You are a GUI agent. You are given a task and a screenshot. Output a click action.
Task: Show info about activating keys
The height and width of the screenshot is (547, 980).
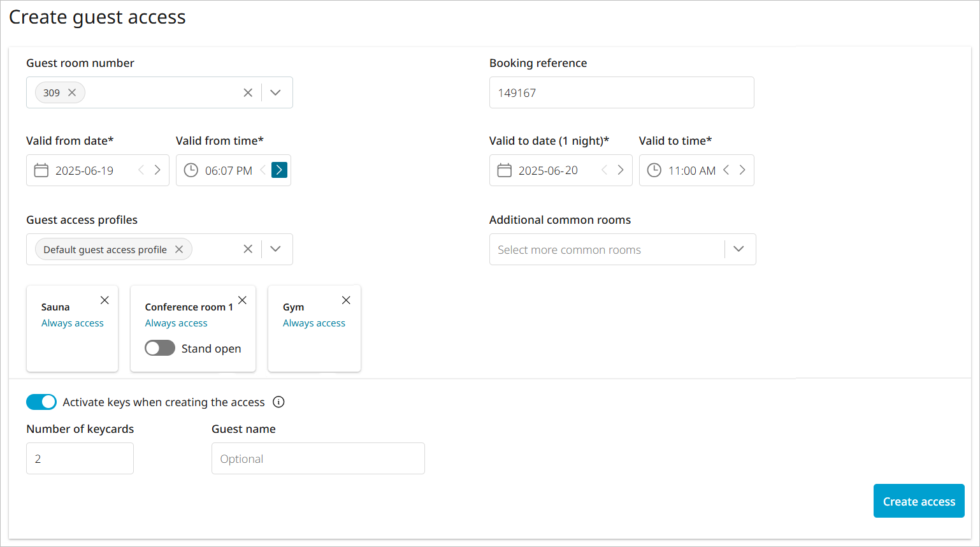278,402
